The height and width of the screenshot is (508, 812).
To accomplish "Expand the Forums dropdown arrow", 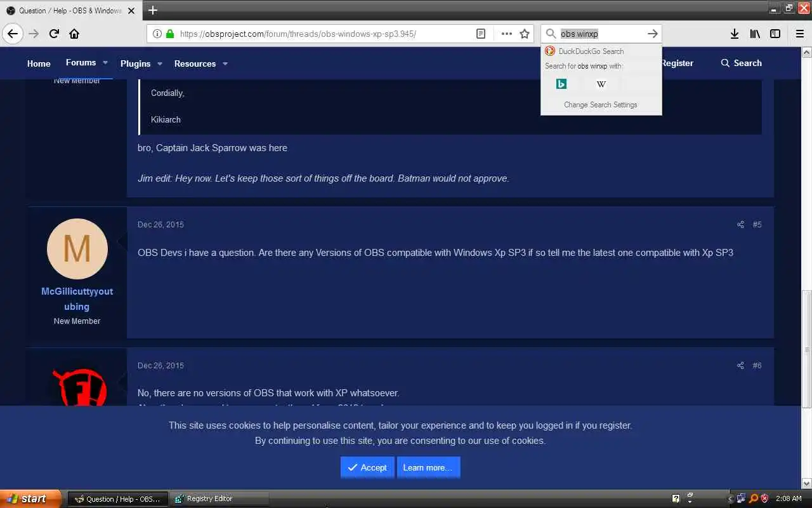I will [x=105, y=63].
